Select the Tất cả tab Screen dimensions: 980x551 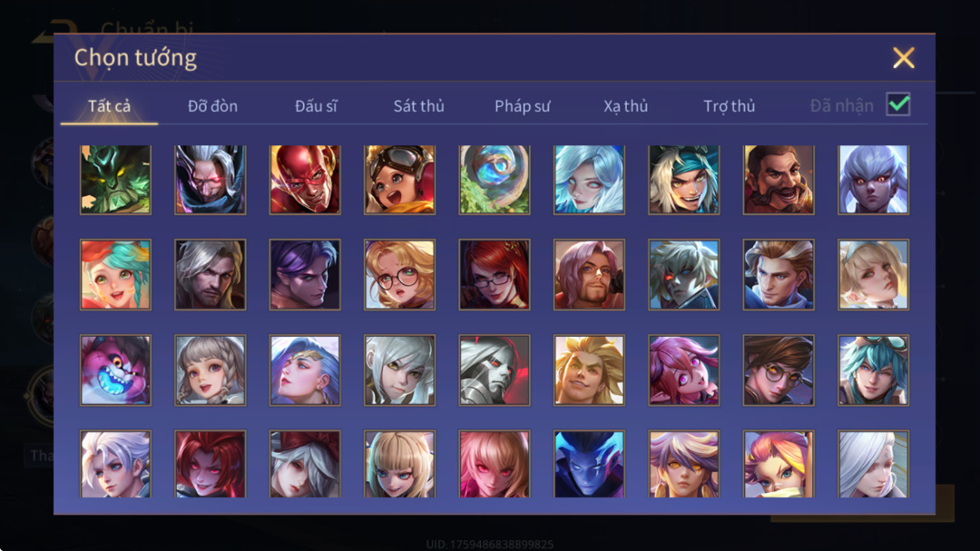pos(110,106)
